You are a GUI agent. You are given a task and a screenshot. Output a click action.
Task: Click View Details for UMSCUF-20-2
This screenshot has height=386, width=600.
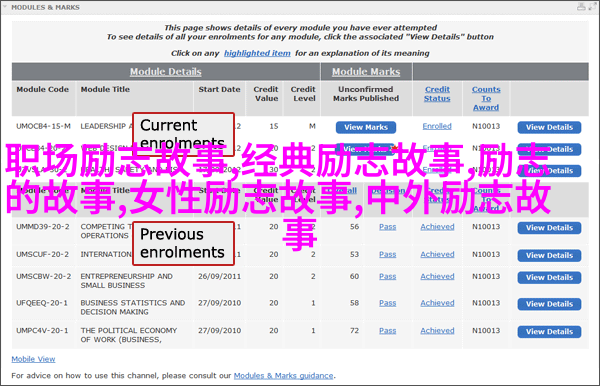coord(549,256)
